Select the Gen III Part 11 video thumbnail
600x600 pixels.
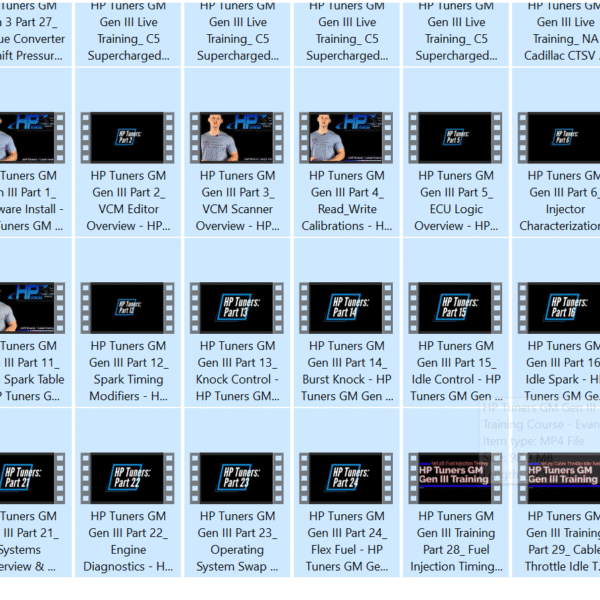[x=32, y=308]
